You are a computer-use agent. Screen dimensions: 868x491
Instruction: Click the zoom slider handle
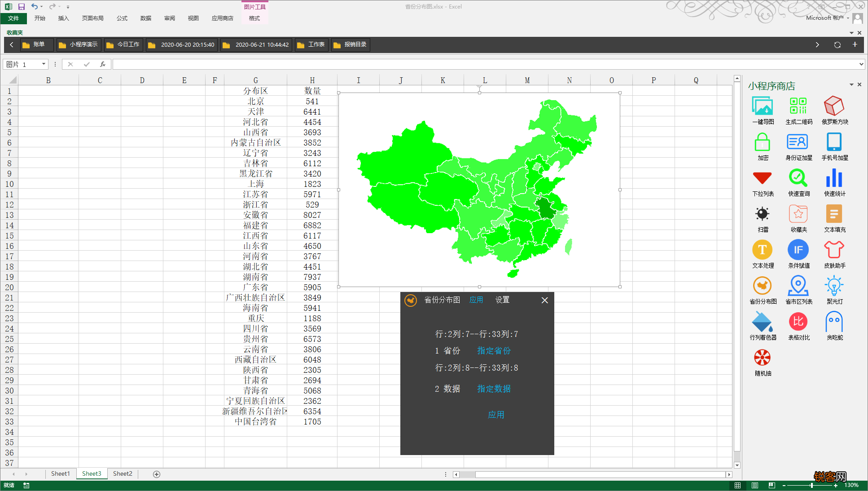[811, 486]
